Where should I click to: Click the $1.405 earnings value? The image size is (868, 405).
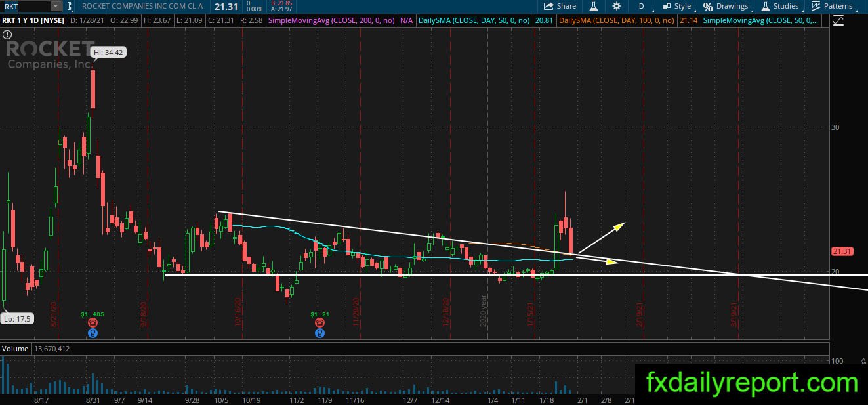93,314
